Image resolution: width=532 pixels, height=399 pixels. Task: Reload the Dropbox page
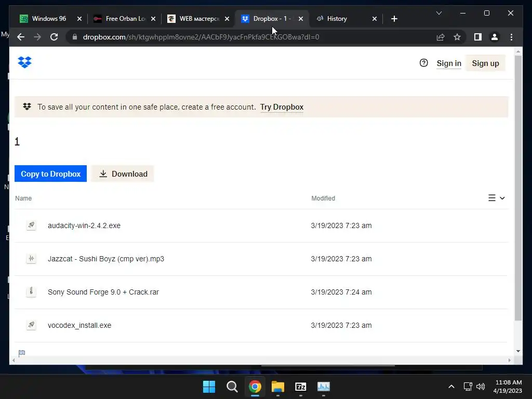54,37
